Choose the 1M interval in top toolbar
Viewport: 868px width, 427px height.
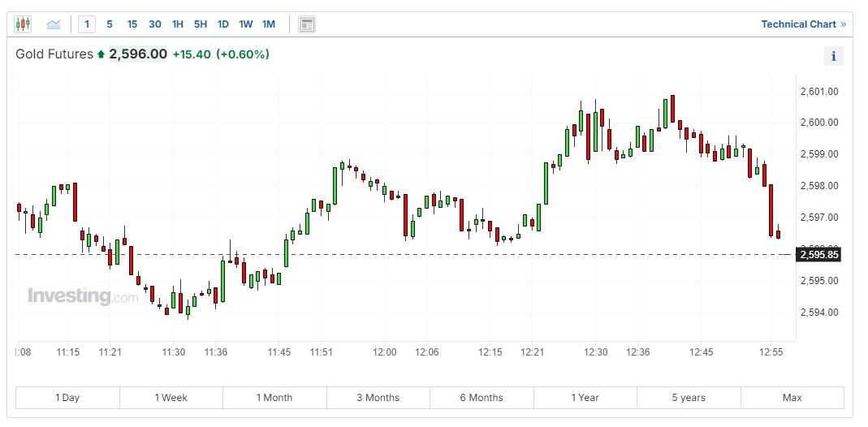268,24
